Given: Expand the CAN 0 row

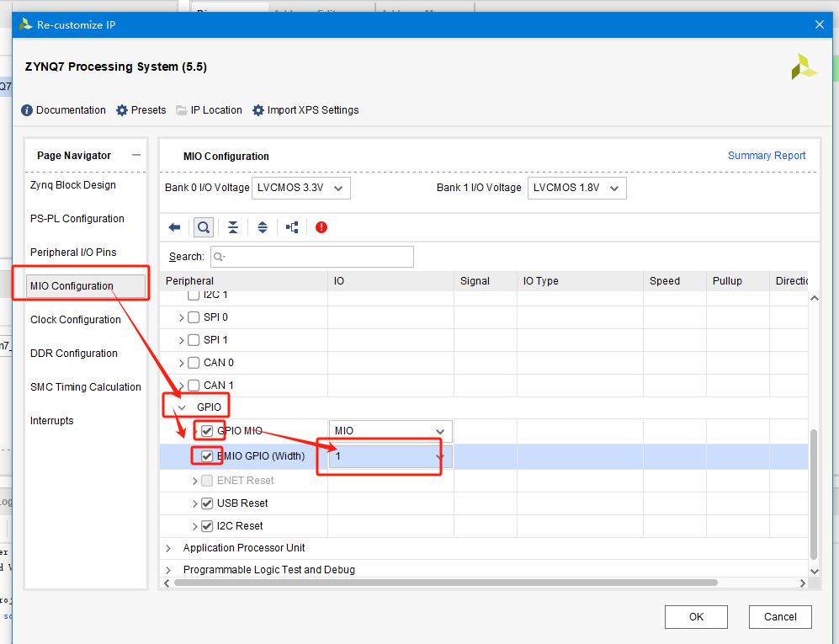Looking at the screenshot, I should point(182,363).
